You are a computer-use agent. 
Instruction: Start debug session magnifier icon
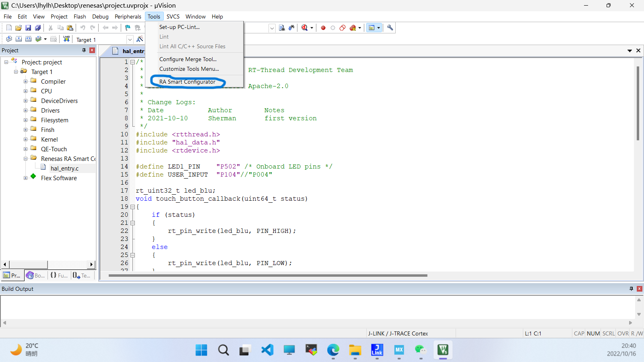pyautogui.click(x=305, y=28)
